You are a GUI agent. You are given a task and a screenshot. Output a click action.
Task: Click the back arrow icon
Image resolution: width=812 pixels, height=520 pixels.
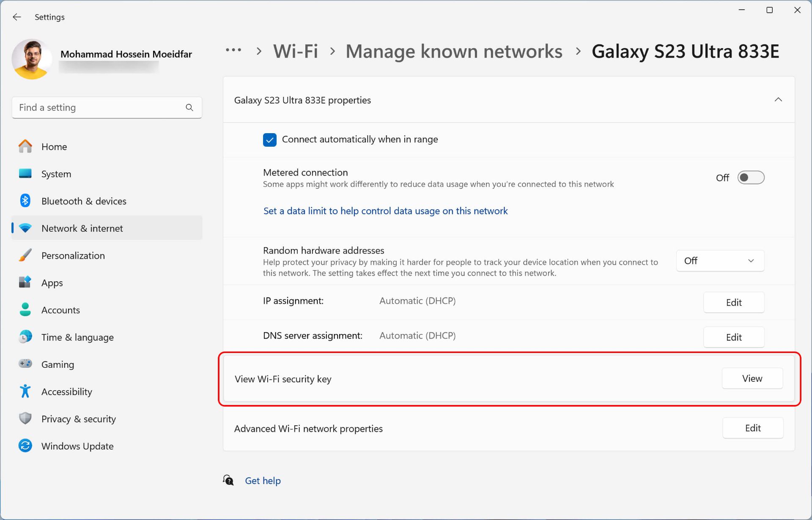click(x=17, y=17)
